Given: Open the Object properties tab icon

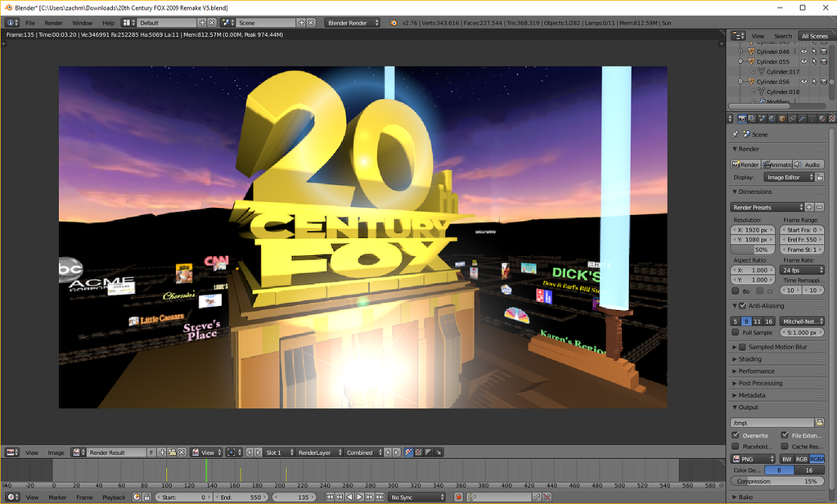Looking at the screenshot, I should pyautogui.click(x=782, y=119).
